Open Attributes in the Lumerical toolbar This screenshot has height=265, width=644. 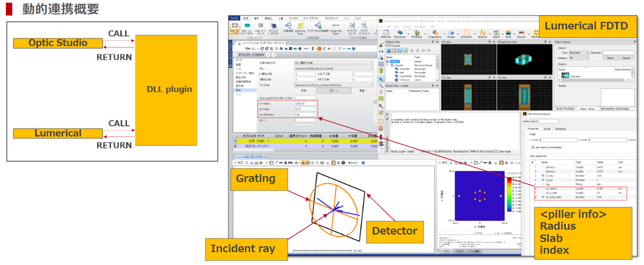coord(417,35)
